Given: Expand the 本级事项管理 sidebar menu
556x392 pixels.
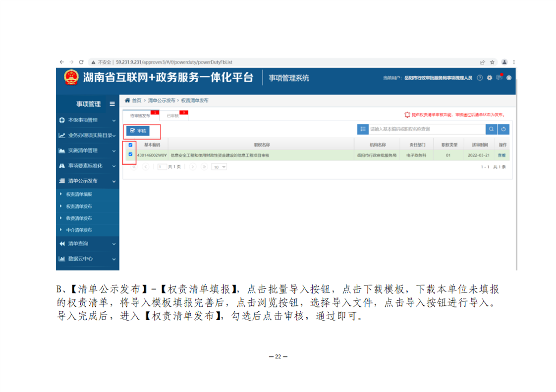Looking at the screenshot, I should click(x=87, y=120).
